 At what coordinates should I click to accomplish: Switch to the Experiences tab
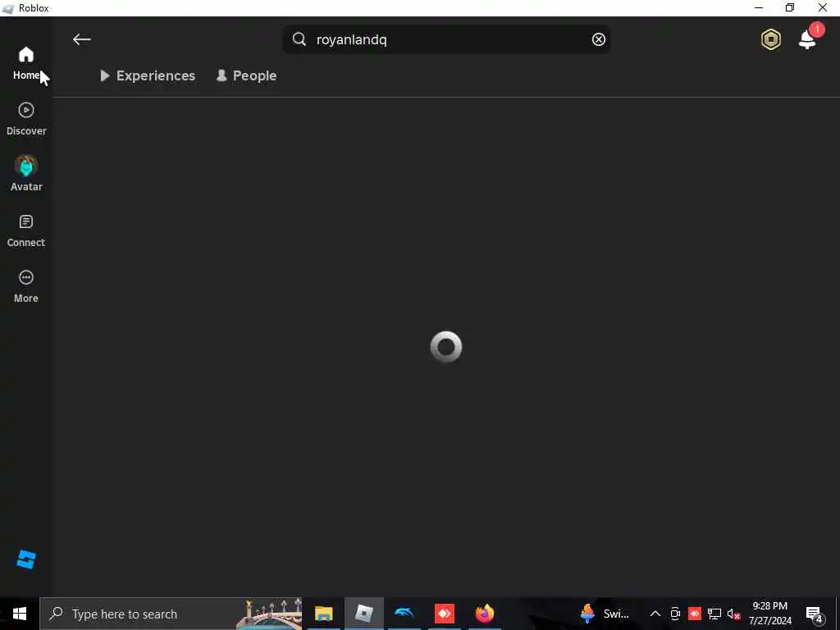[x=148, y=75]
